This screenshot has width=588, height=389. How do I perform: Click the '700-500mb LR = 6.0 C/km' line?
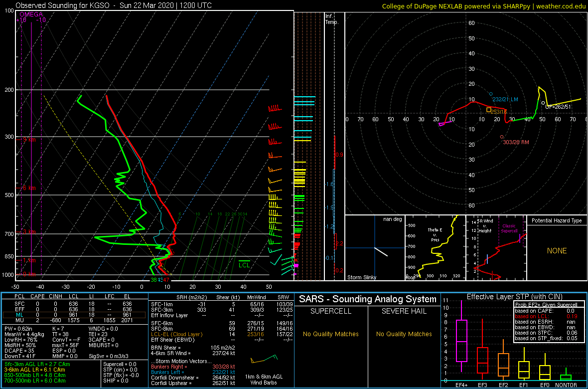pos(35,381)
